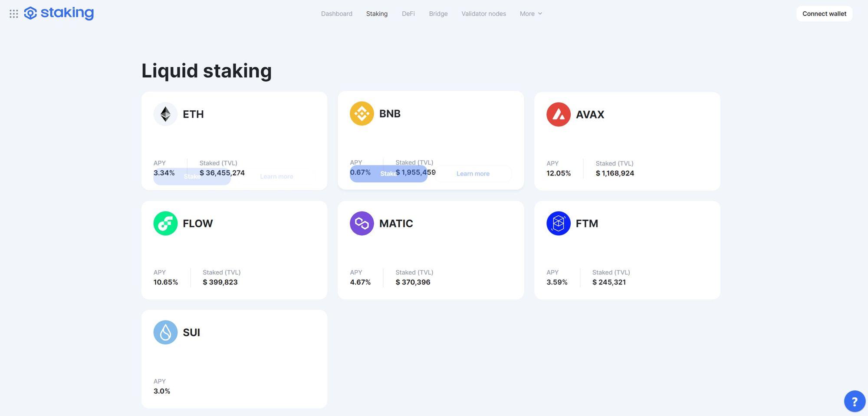
Task: Click the 3.0% APY value
Action: coord(162,391)
